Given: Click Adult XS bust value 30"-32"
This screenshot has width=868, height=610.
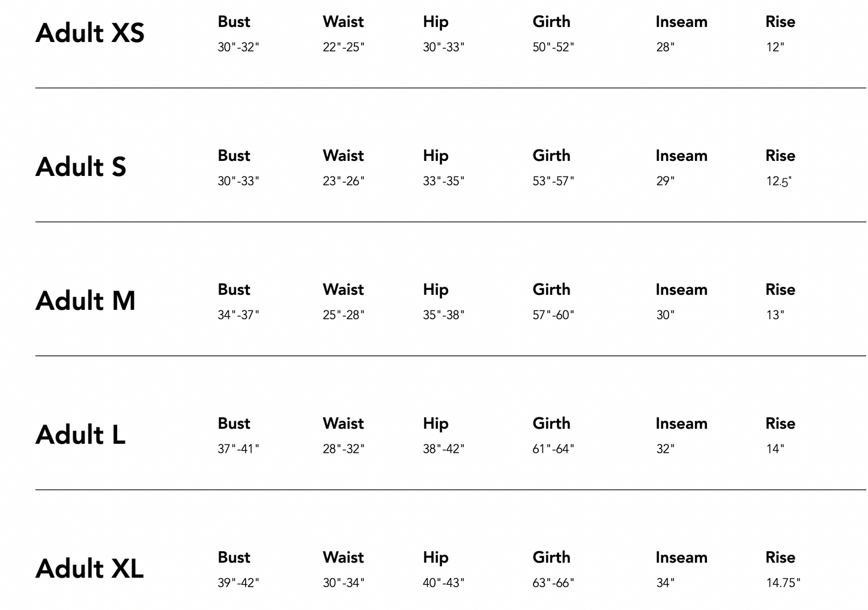Looking at the screenshot, I should point(238,47).
